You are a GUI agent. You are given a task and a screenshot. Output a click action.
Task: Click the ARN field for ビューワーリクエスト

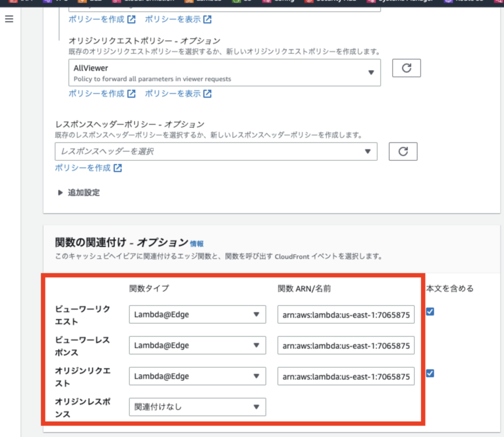point(346,315)
